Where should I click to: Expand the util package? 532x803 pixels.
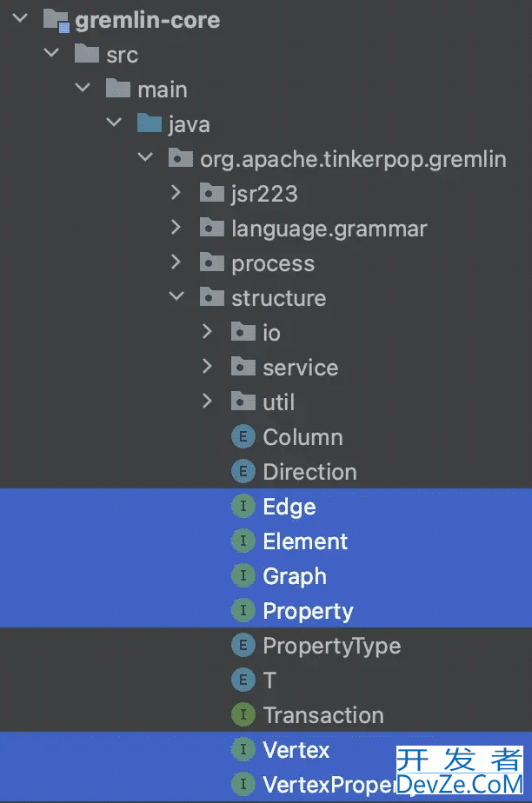(x=207, y=401)
